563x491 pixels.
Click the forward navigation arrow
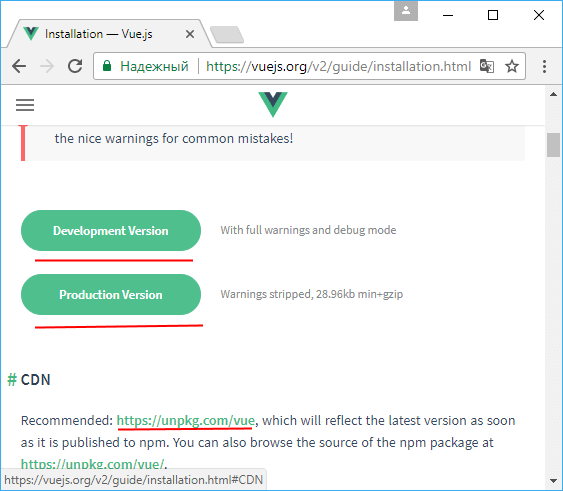tap(47, 66)
